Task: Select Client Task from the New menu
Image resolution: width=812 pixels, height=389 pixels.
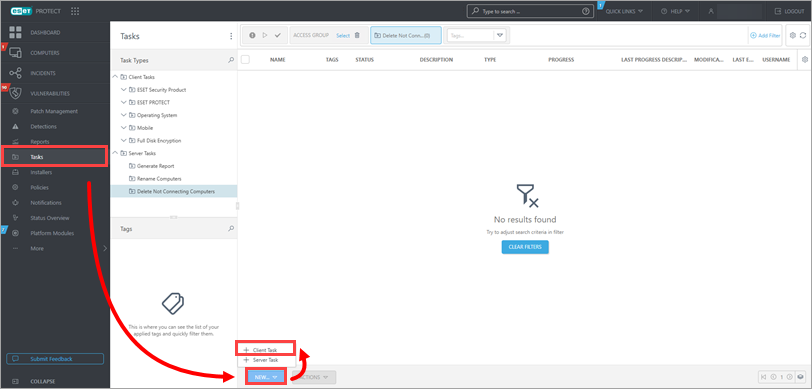Action: 265,350
